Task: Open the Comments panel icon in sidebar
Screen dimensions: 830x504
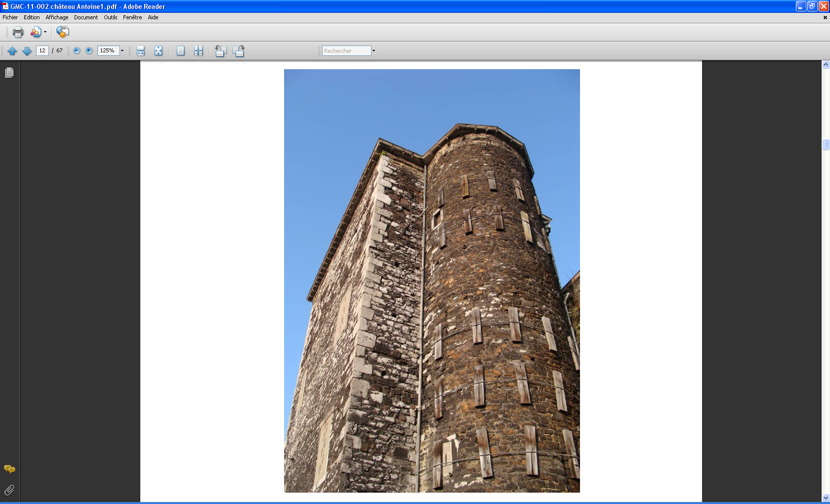Action: tap(9, 469)
